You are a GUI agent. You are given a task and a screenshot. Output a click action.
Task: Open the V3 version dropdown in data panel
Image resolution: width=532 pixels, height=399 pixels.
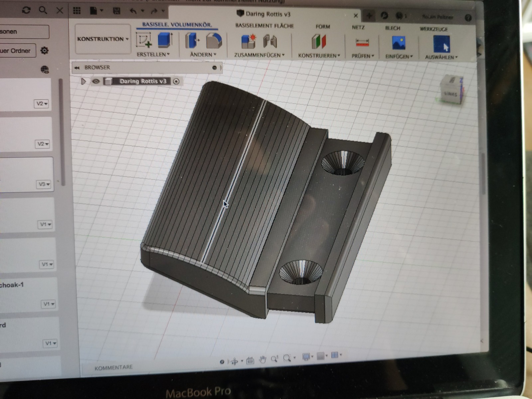click(x=44, y=184)
